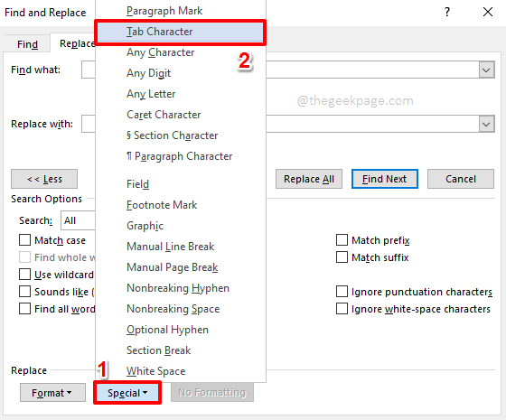Switch to the Find tab
The width and height of the screenshot is (506, 420).
tap(27, 44)
